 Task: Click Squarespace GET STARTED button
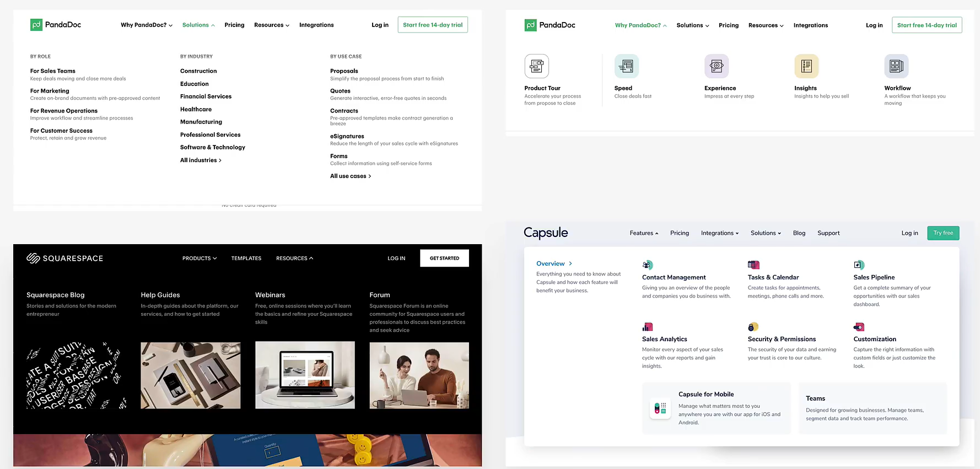444,258
